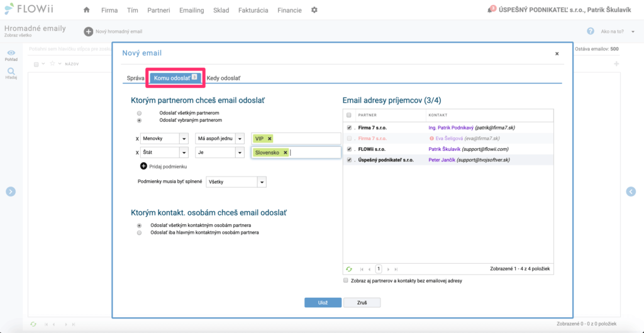Open star filter dropdown in background header
Image resolution: width=644 pixels, height=333 pixels.
[x=60, y=64]
